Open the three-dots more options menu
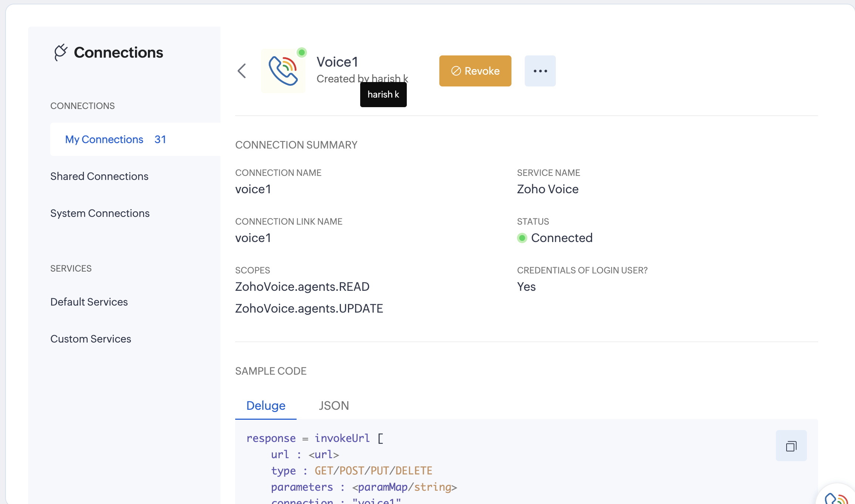The image size is (855, 504). coord(540,71)
